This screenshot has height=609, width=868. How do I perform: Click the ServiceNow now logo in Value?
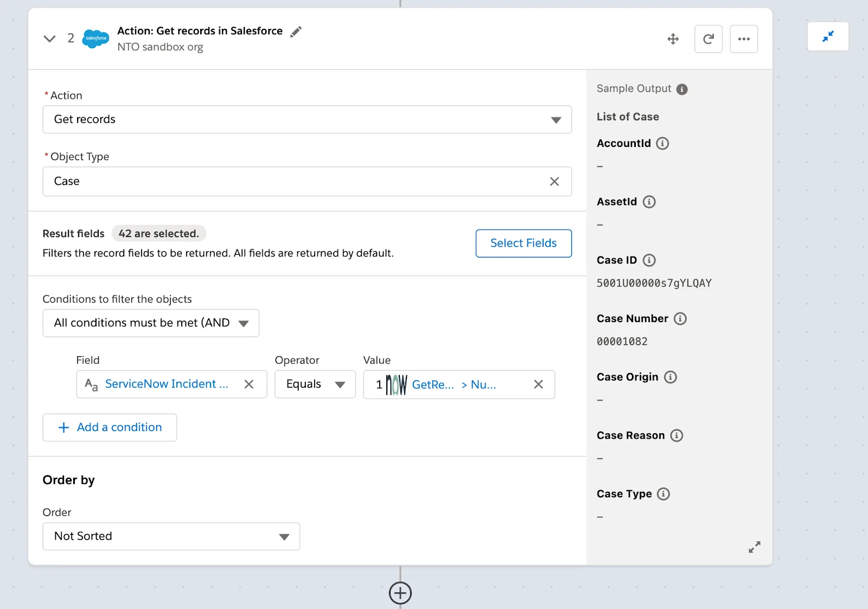[x=397, y=385]
